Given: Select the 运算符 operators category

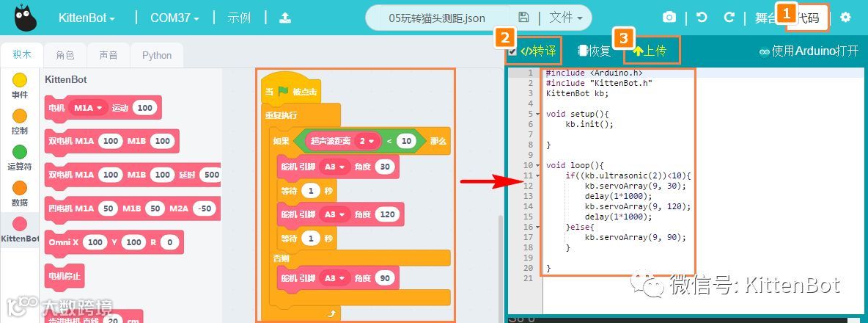Looking at the screenshot, I should pos(20,158).
